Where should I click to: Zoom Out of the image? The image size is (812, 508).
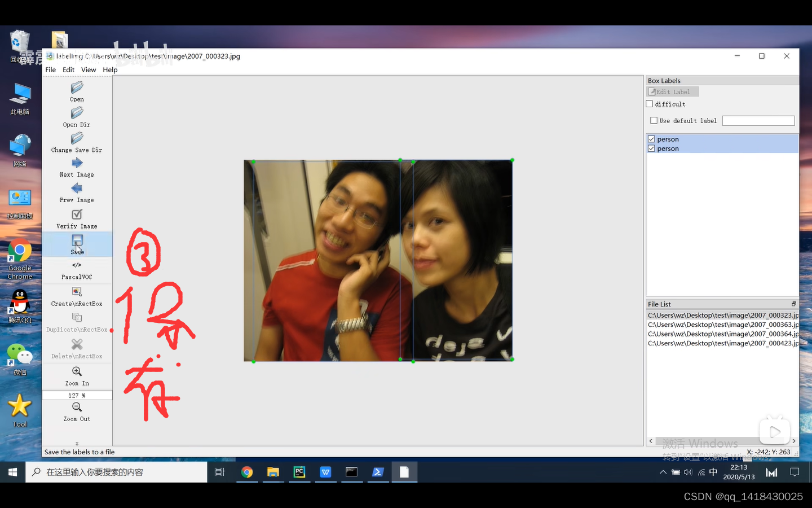click(x=77, y=407)
